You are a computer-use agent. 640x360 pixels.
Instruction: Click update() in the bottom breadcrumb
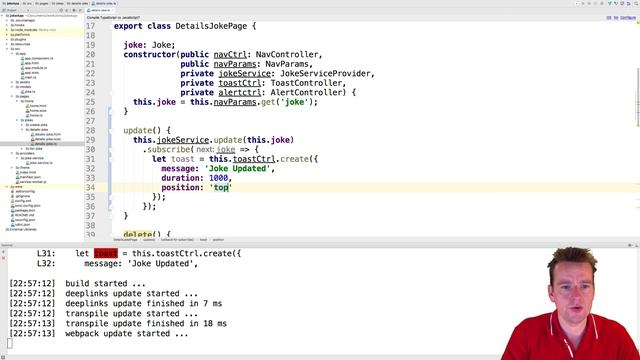pos(149,240)
